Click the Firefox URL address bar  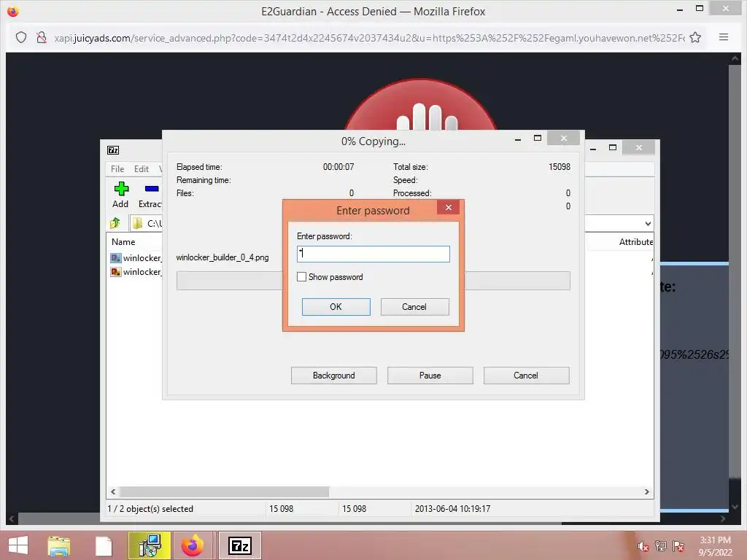[369, 38]
